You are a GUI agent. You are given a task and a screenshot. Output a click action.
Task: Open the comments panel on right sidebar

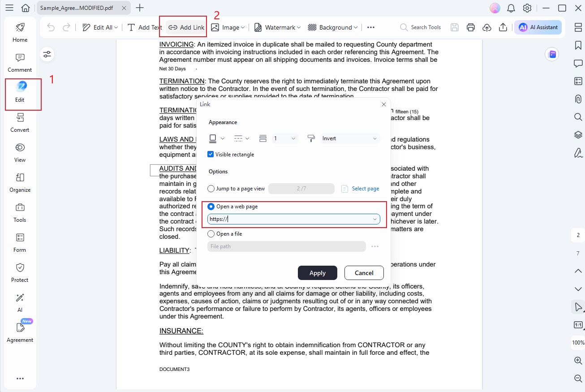tap(578, 63)
